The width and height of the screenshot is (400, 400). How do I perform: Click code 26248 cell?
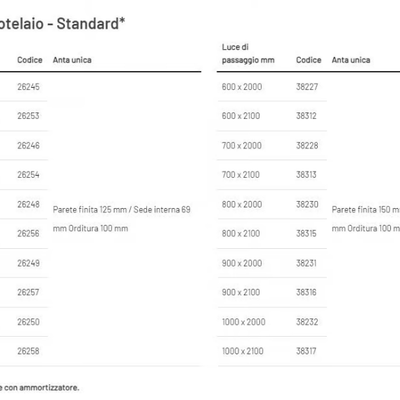point(28,204)
